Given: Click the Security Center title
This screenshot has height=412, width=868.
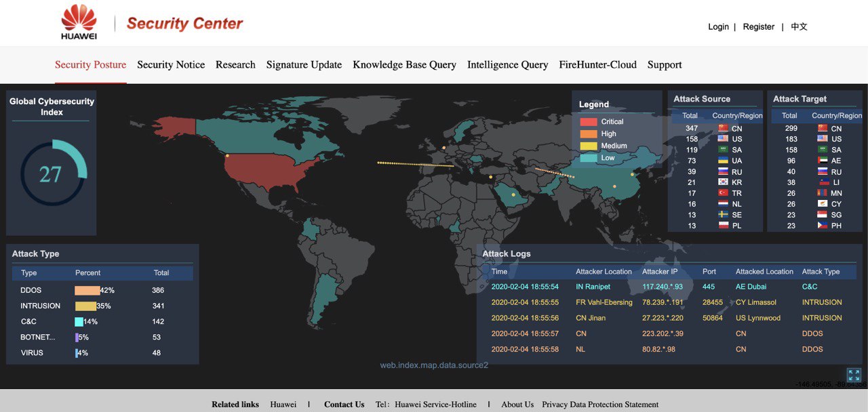Looking at the screenshot, I should point(184,24).
